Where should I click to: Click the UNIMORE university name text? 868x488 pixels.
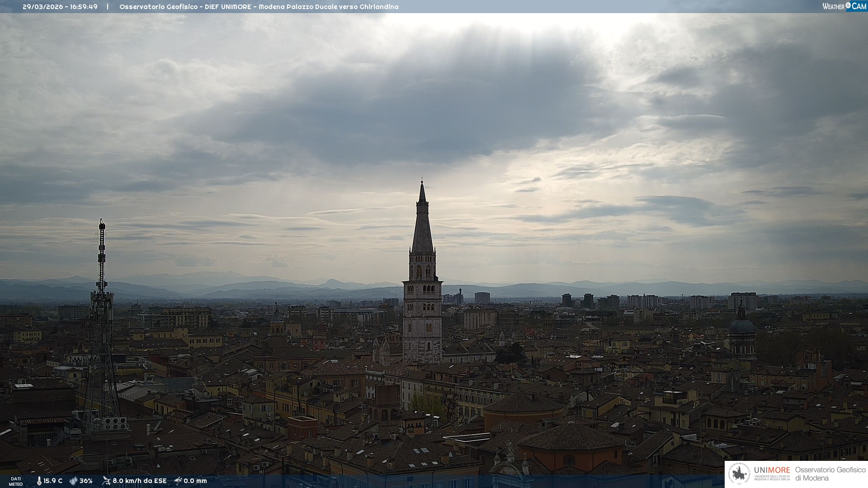click(772, 471)
